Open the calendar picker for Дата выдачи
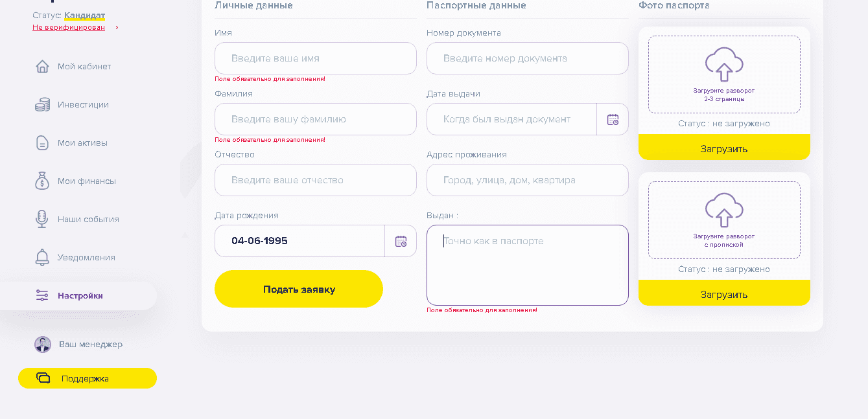Viewport: 868px width, 419px height. click(613, 119)
